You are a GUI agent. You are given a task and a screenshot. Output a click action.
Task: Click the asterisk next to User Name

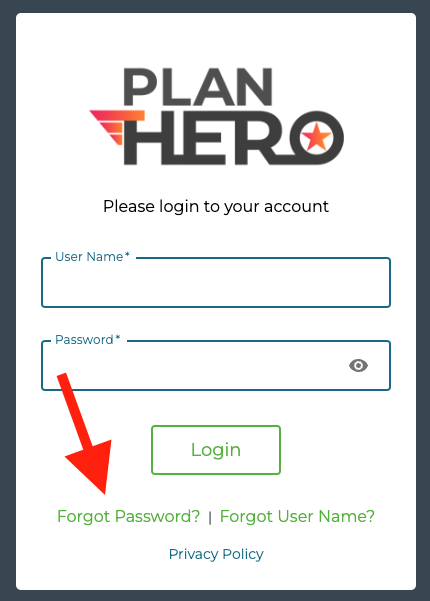pyautogui.click(x=127, y=254)
